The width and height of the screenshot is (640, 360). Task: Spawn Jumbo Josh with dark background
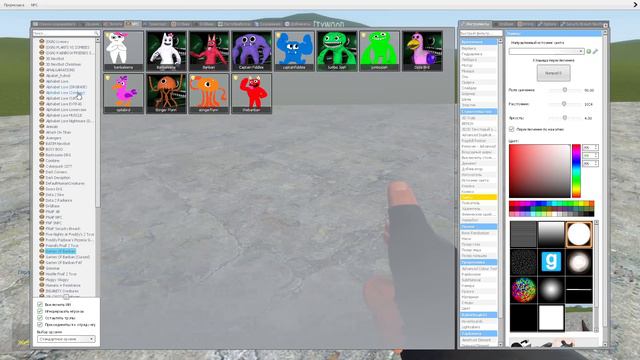pyautogui.click(x=337, y=51)
